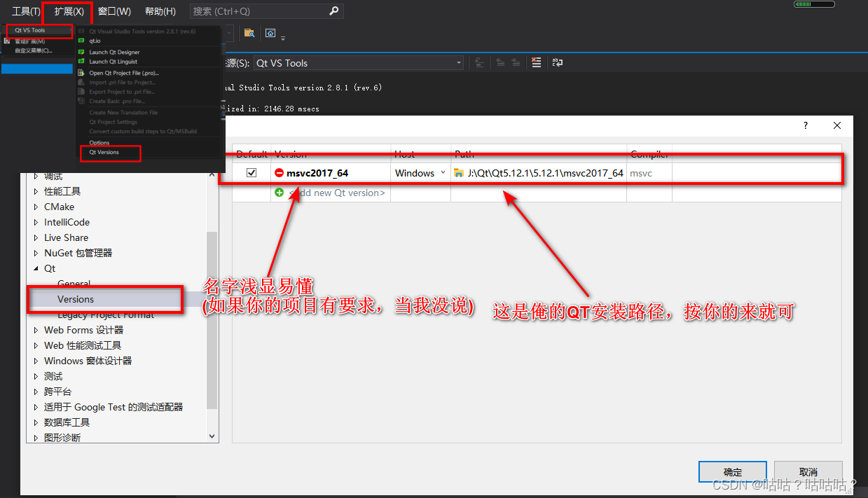Open the 窗口(W) menu
Screen dimensions: 868x498
(114, 11)
